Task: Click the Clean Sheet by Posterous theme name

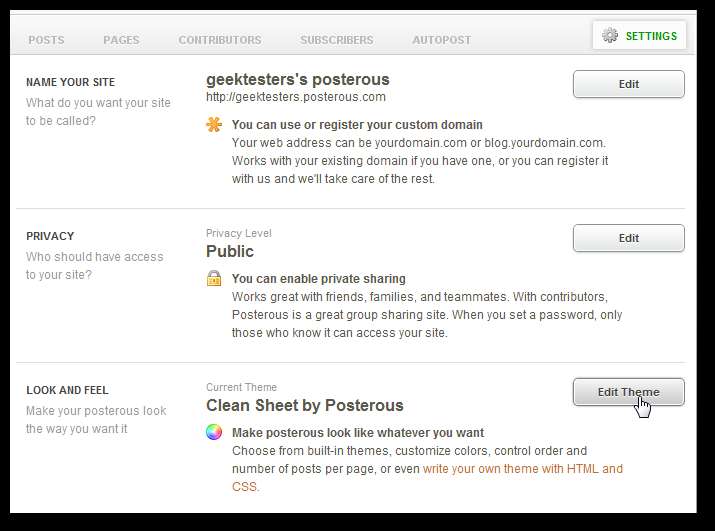Action: tap(304, 405)
